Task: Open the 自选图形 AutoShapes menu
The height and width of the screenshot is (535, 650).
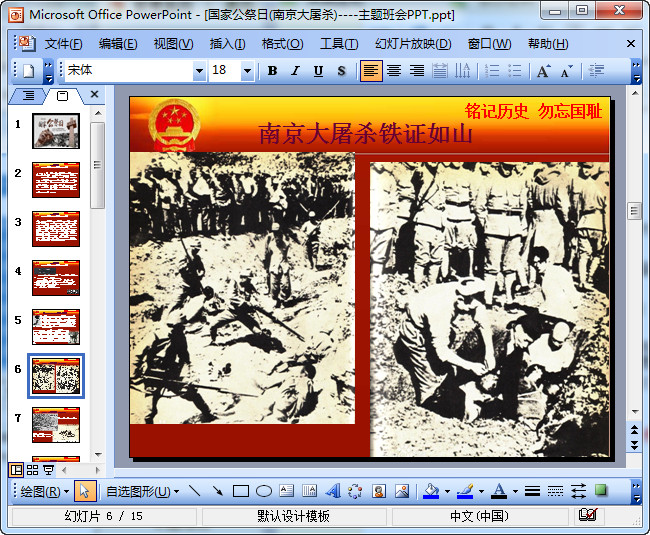Action: click(x=143, y=491)
